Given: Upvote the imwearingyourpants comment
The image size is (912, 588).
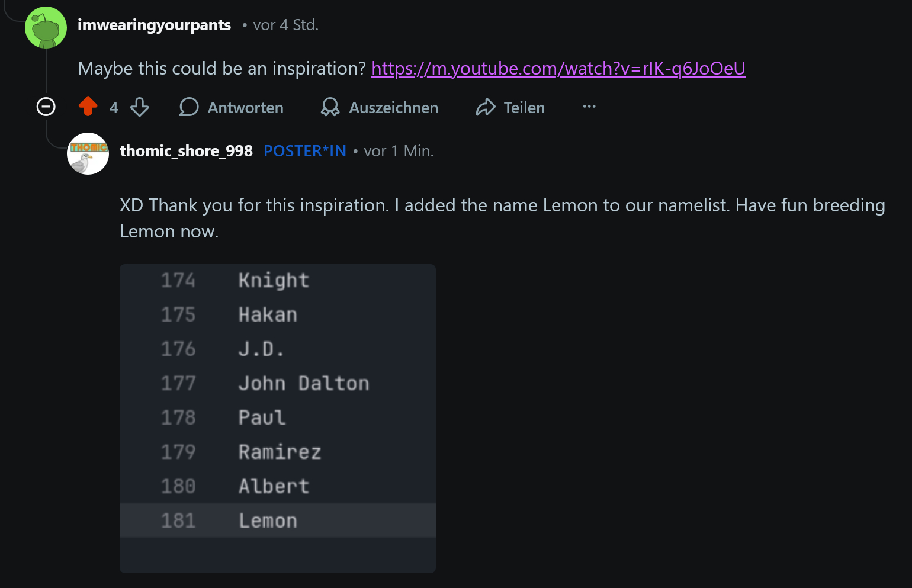Looking at the screenshot, I should pos(88,107).
